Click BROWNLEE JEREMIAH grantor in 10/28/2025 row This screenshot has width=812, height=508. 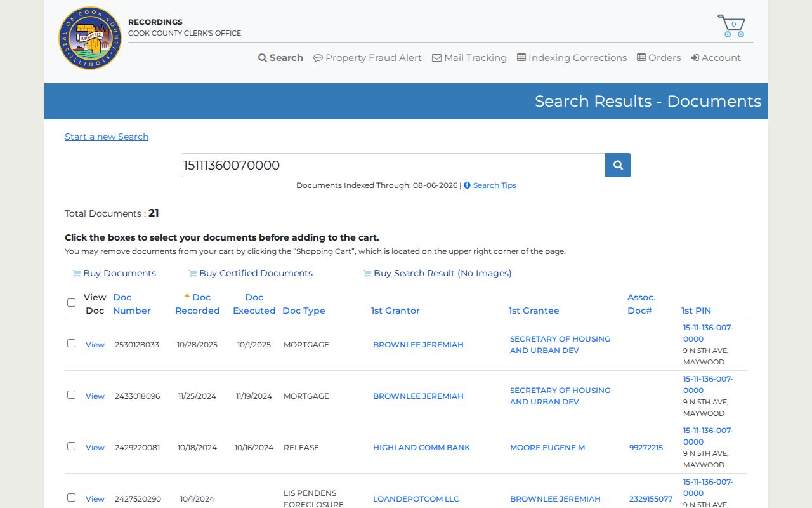point(418,345)
